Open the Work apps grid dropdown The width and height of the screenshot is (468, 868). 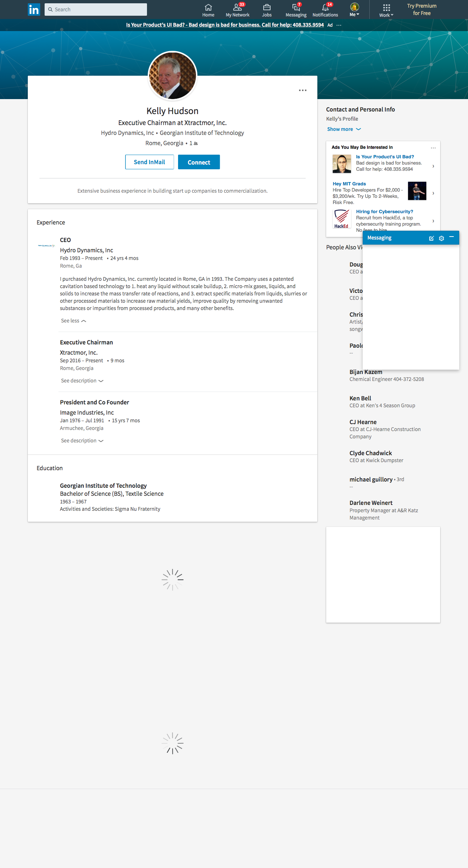point(386,10)
